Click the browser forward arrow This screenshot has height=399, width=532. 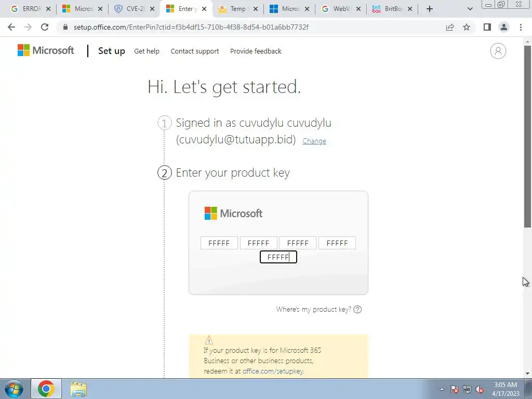pyautogui.click(x=28, y=27)
